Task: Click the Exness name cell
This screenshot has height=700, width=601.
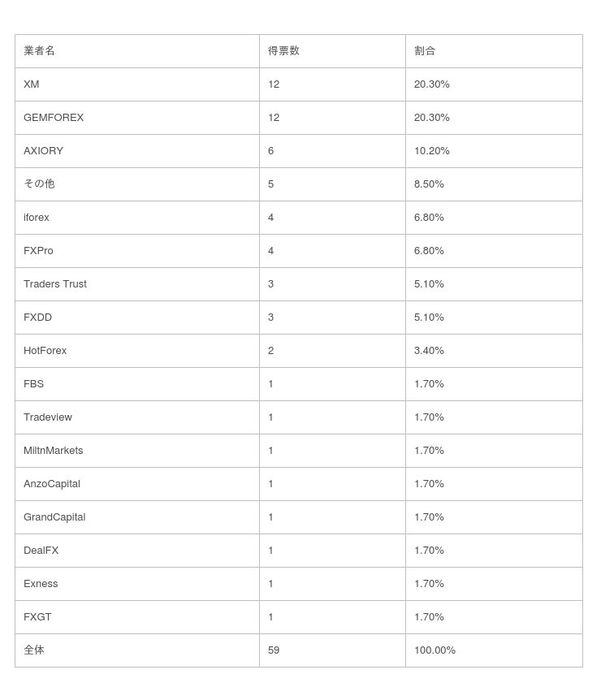Action: [41, 583]
